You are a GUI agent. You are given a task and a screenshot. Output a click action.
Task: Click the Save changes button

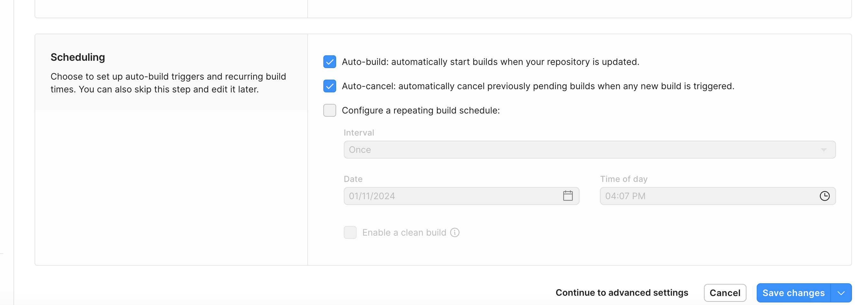click(793, 293)
